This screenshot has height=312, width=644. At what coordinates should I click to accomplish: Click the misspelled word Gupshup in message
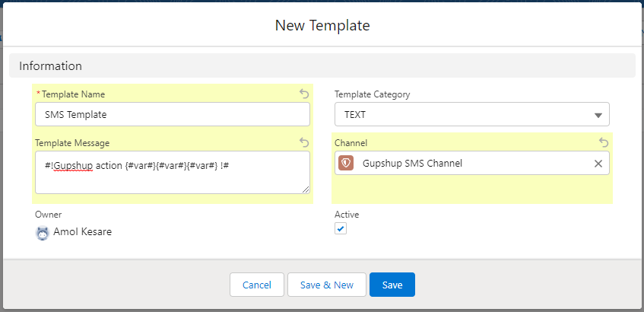click(74, 164)
